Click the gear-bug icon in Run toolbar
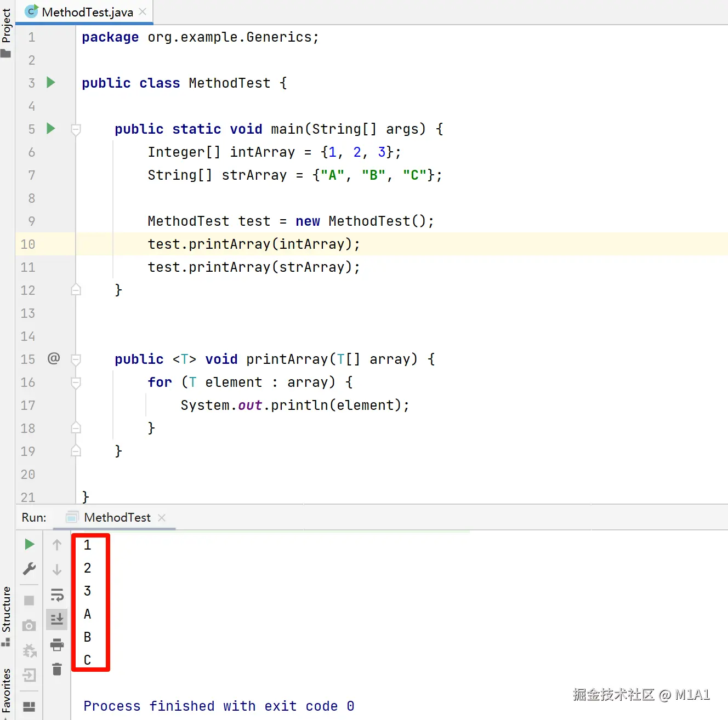 30,650
